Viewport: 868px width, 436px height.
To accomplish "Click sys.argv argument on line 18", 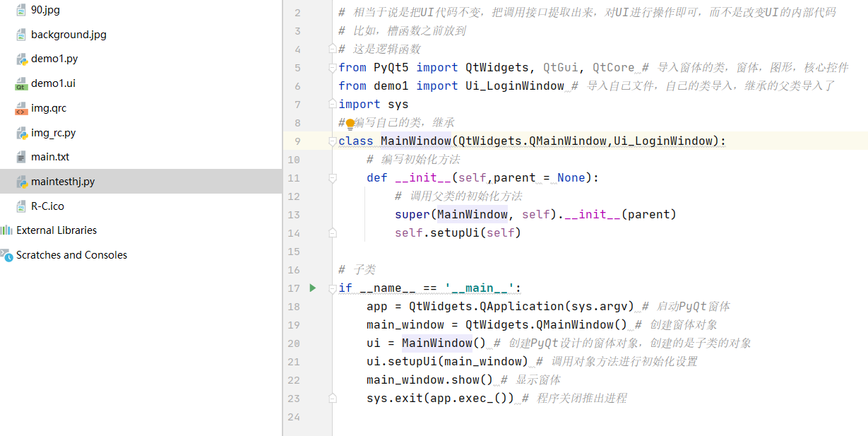I will [x=600, y=307].
